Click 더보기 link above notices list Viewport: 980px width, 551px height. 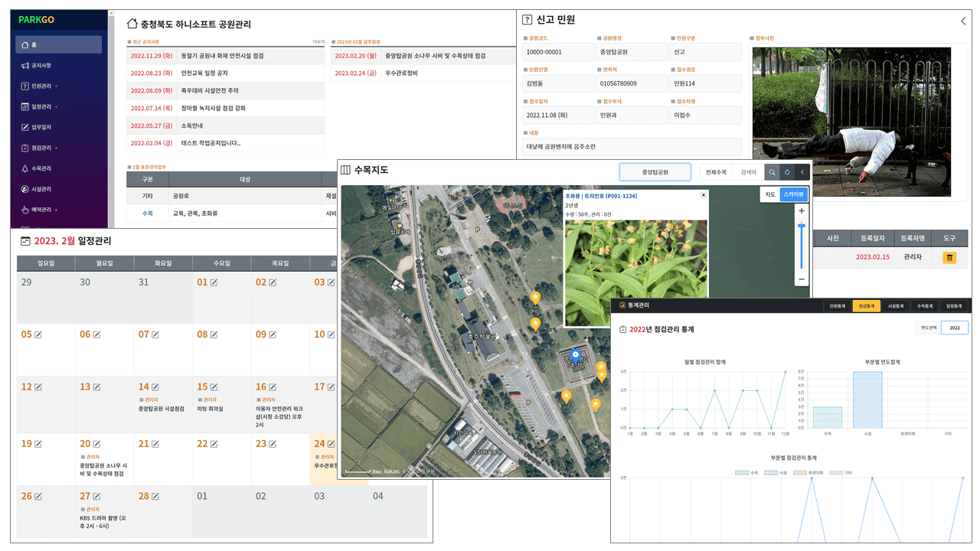pos(318,41)
